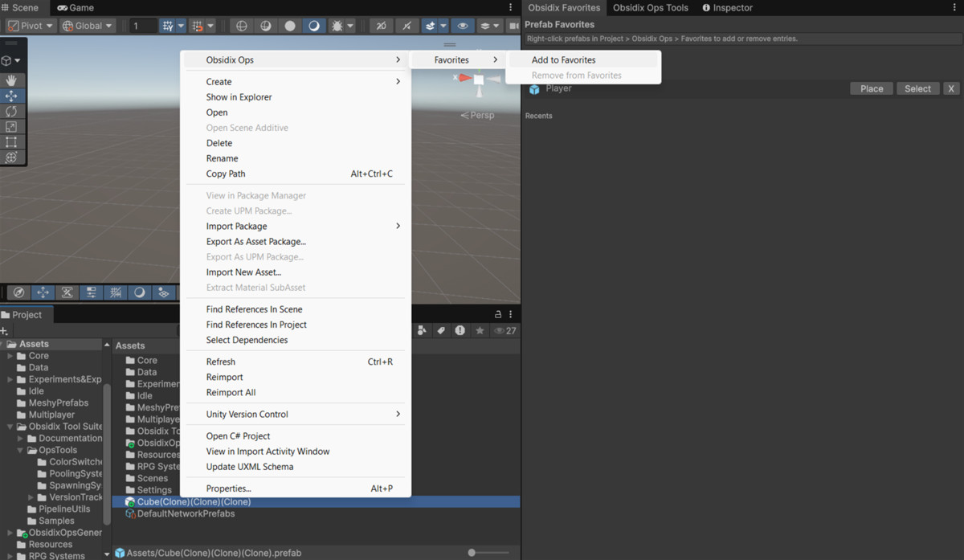The image size is (964, 560).
Task: Click the favorites star search icon
Action: click(480, 330)
